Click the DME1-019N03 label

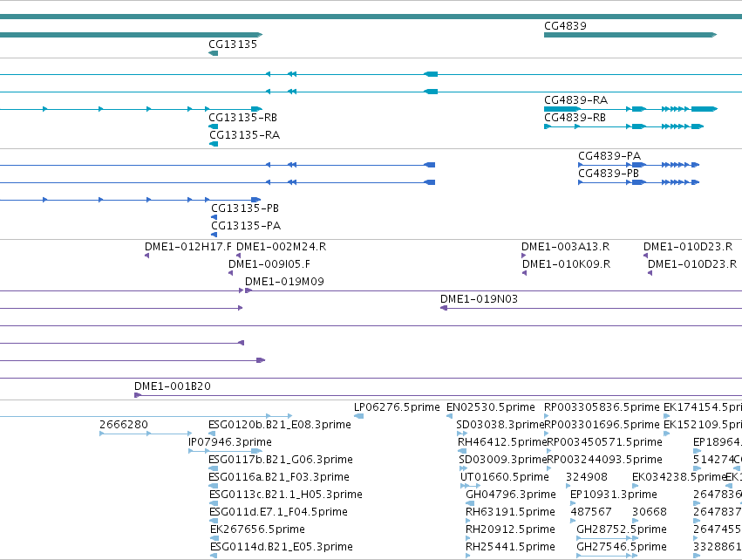pyautogui.click(x=479, y=299)
